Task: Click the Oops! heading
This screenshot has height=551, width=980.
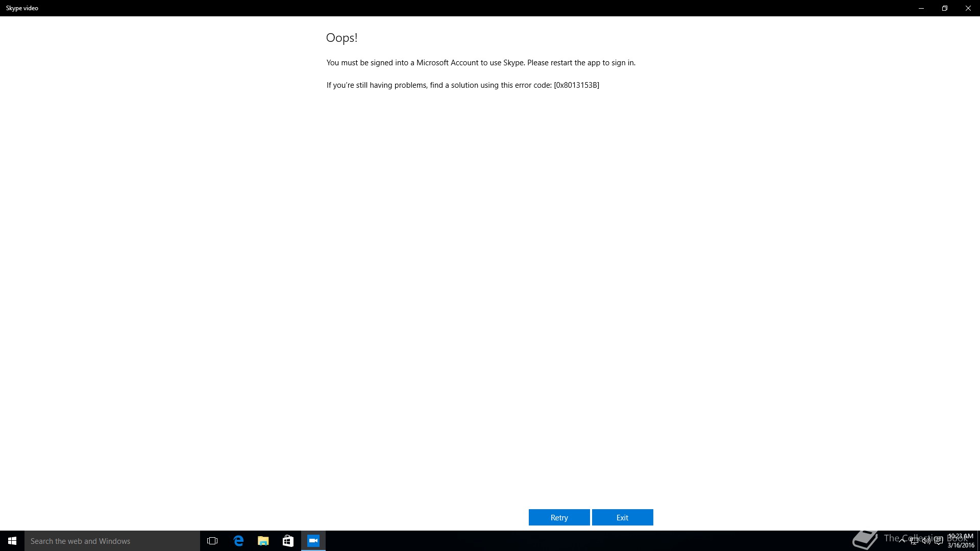Action: 341,38
